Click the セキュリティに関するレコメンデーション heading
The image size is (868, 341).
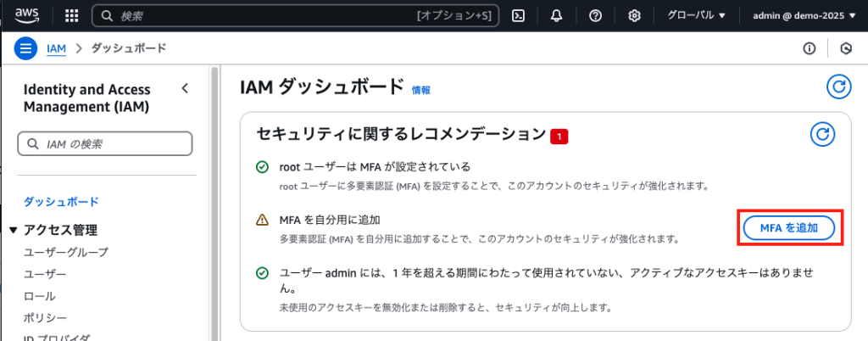point(401,134)
